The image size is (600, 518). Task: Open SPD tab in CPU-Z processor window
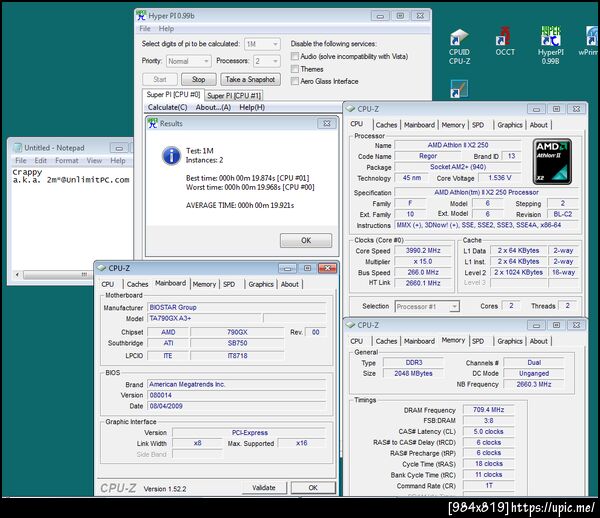[478, 125]
